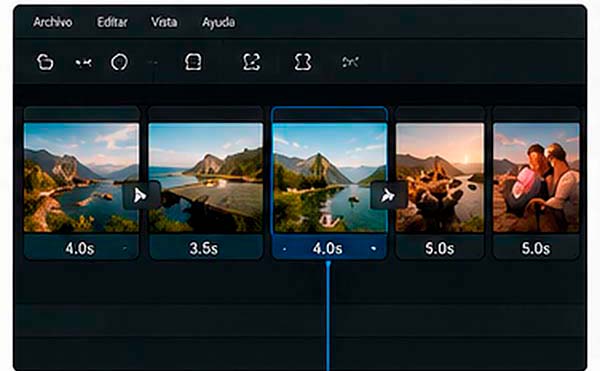Click the 5.0s duration under the couple clip
Screen dimensions: 600x371
[536, 249]
